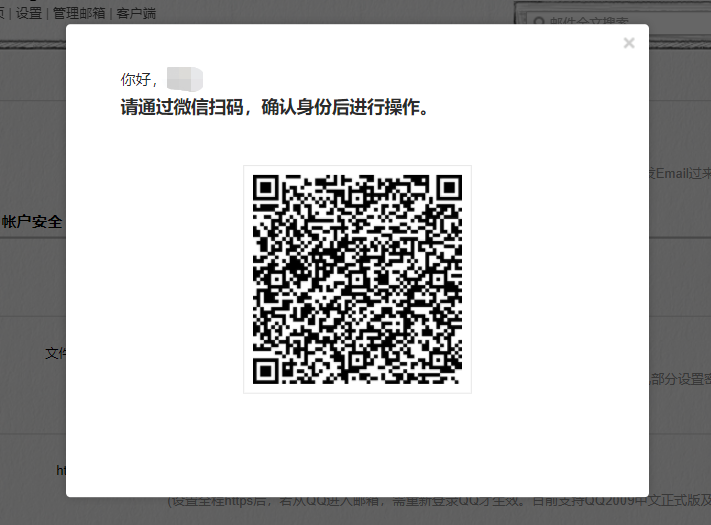
Task: Click the partially hidden ht label
Action: pyautogui.click(x=61, y=469)
